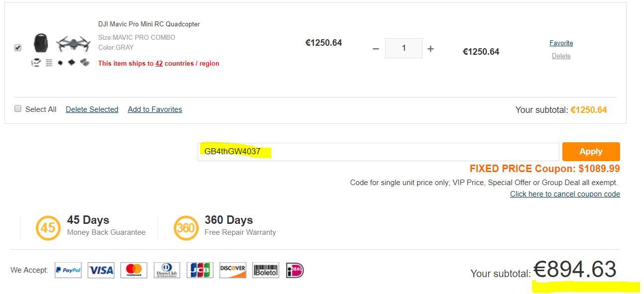Increase quantity with plus button

click(430, 49)
